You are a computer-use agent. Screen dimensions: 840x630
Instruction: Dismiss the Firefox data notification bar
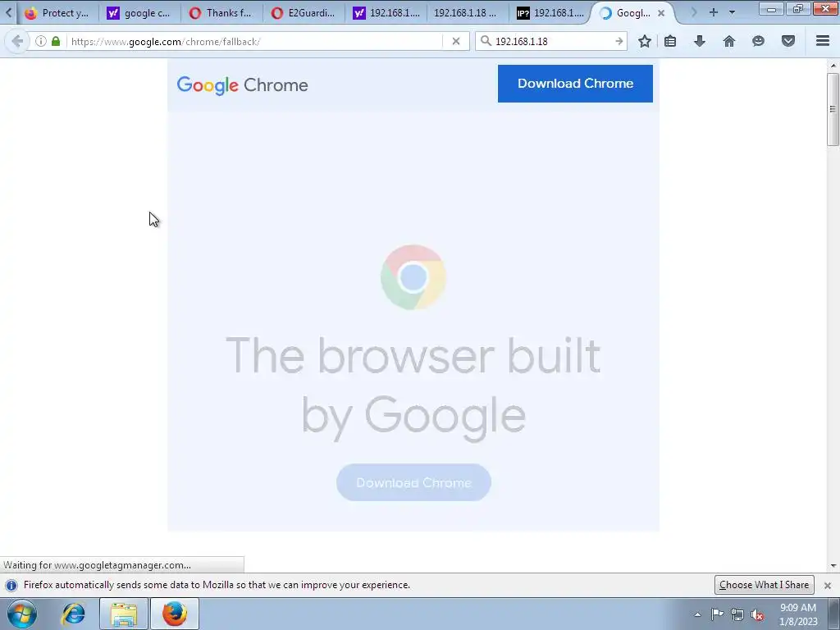pos(828,586)
